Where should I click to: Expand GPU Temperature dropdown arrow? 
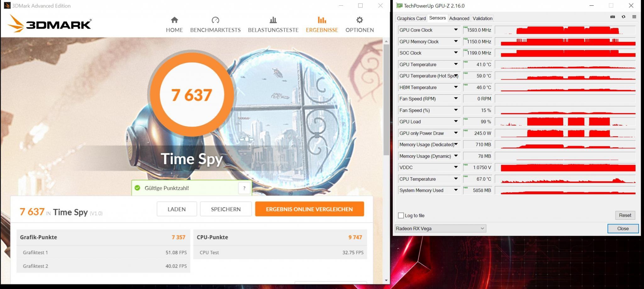coord(456,64)
